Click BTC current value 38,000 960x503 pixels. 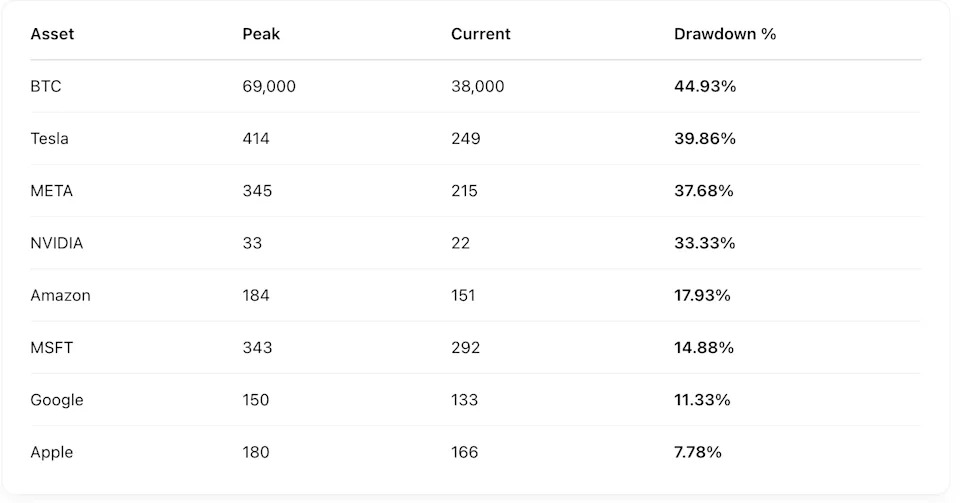click(x=478, y=86)
